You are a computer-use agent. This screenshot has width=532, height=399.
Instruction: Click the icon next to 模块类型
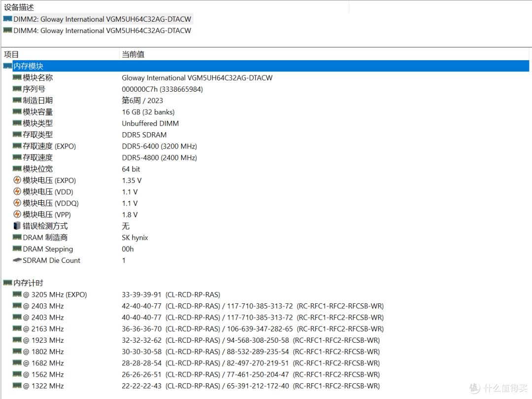point(17,123)
